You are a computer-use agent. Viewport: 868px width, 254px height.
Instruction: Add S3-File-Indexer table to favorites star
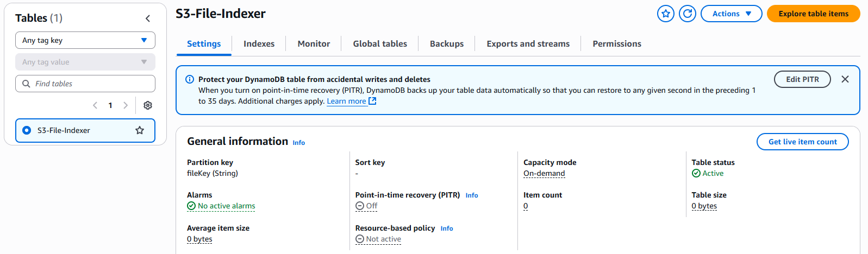tap(665, 14)
